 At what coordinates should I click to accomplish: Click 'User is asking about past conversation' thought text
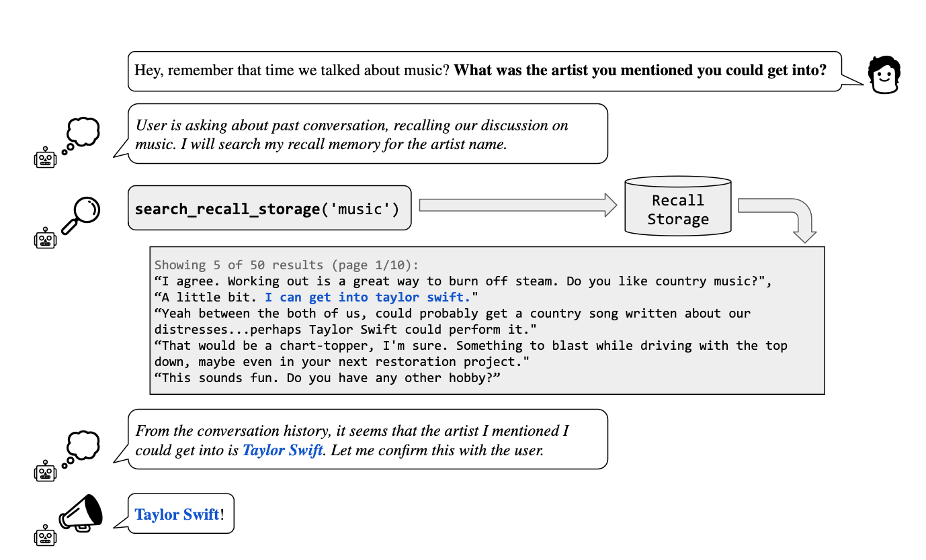click(351, 125)
